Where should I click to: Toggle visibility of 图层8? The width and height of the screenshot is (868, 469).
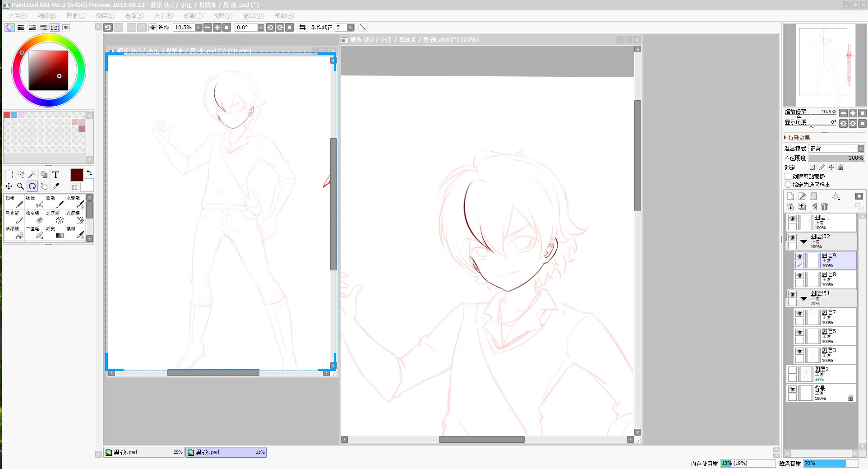tap(799, 275)
